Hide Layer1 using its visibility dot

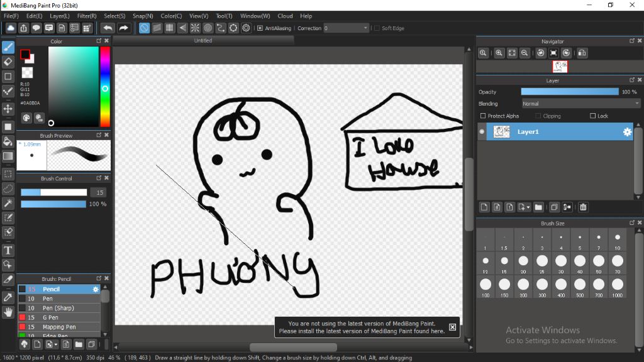(482, 132)
